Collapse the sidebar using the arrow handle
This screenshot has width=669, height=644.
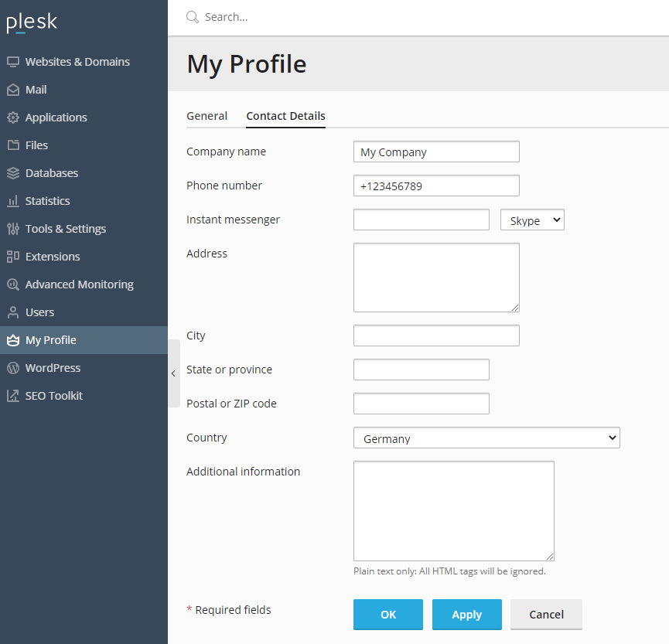click(x=173, y=373)
